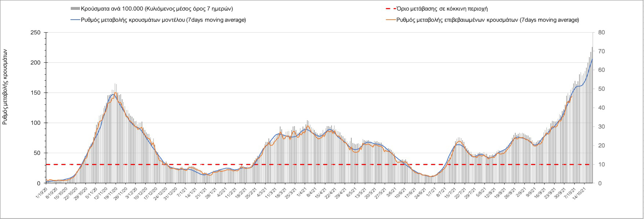Click the 250 label on left axis
The width and height of the screenshot is (644, 219).
36,33
